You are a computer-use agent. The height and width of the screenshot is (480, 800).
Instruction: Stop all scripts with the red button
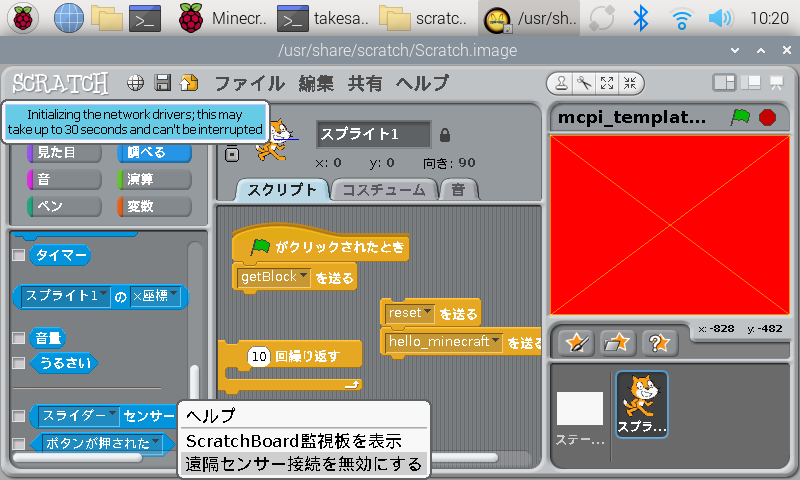[x=767, y=117]
